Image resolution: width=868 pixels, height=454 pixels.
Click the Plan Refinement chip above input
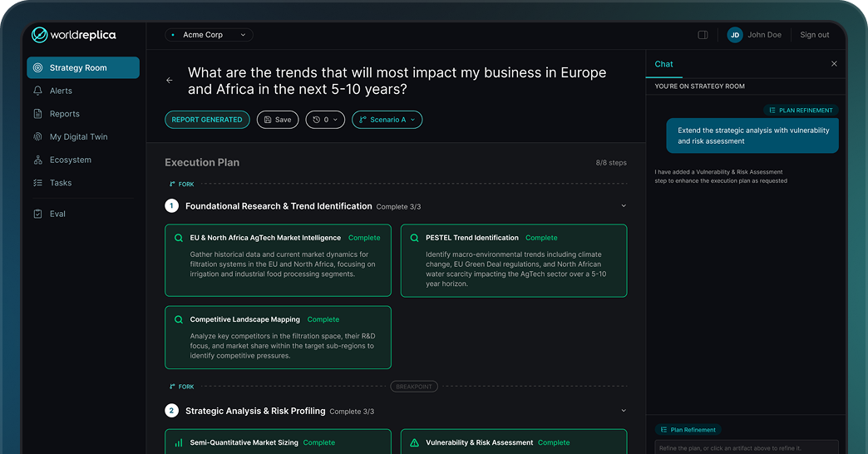click(688, 430)
